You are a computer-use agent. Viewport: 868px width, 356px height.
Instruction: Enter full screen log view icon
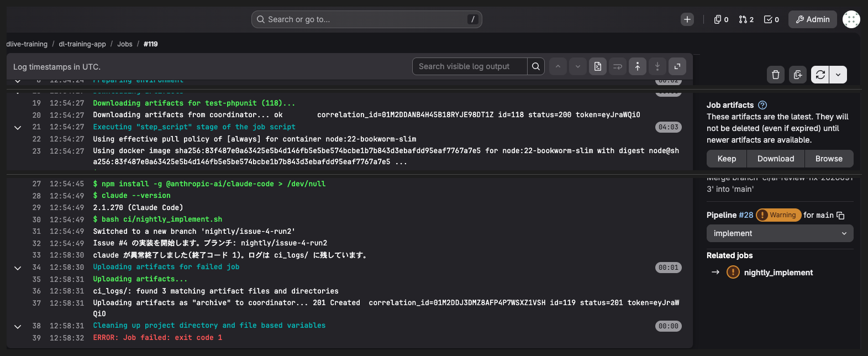677,66
